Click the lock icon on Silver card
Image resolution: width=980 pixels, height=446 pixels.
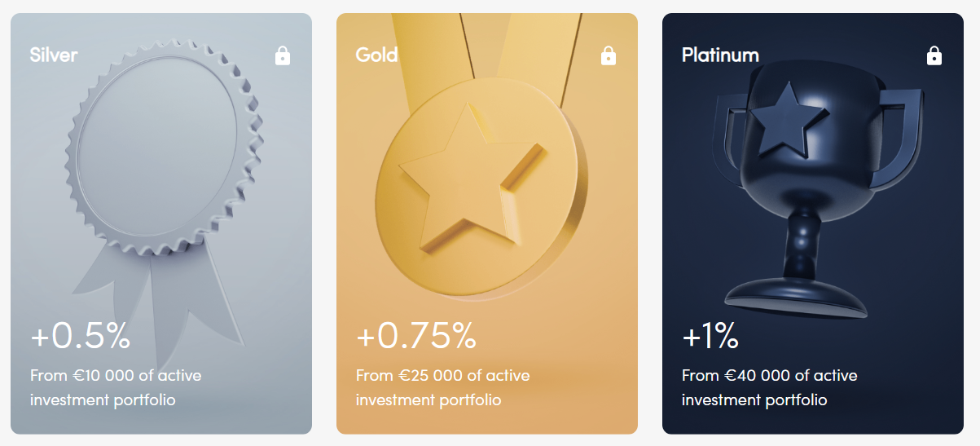pyautogui.click(x=283, y=55)
